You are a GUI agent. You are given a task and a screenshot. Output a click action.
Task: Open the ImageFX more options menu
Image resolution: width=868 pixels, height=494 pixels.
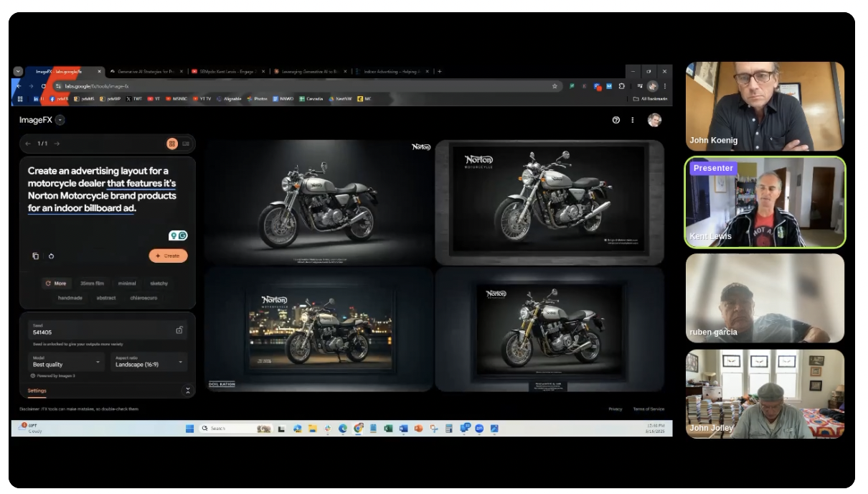[x=632, y=120]
